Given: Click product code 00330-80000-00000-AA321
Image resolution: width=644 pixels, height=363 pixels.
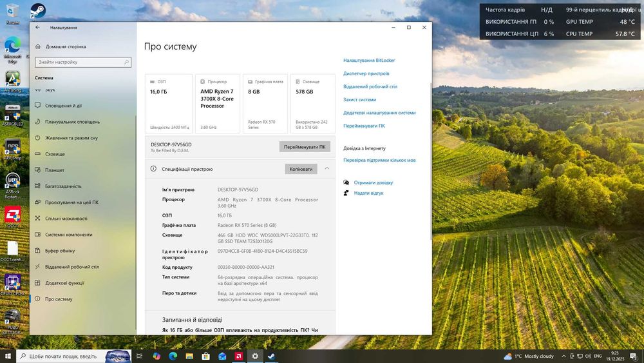Looking at the screenshot, I should tap(245, 267).
